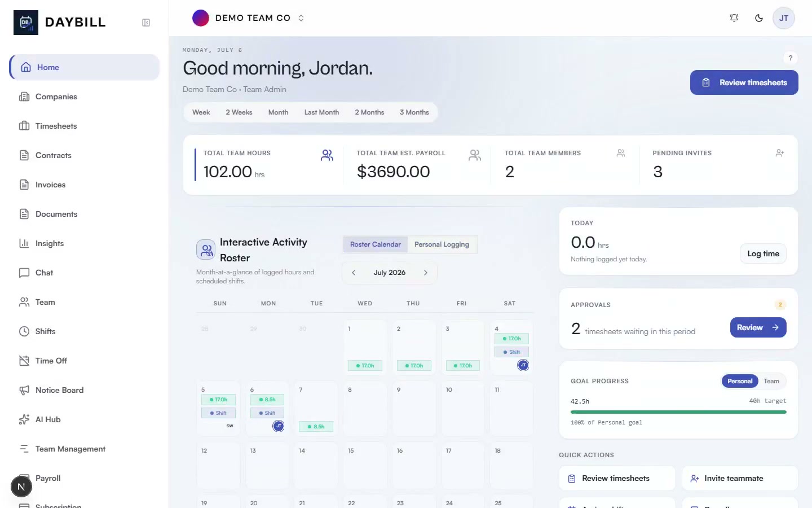812x508 pixels.
Task: Open Invoices page
Action: pyautogui.click(x=85, y=185)
